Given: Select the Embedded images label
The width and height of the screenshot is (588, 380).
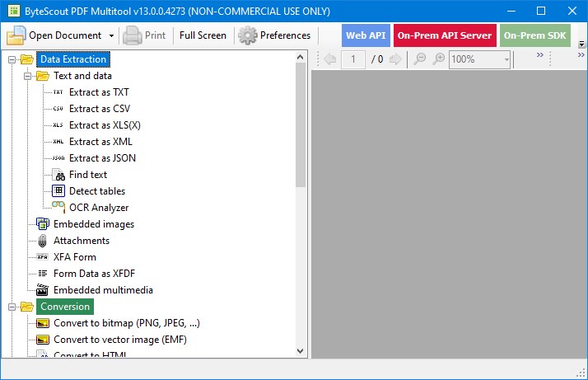Looking at the screenshot, I should 94,224.
